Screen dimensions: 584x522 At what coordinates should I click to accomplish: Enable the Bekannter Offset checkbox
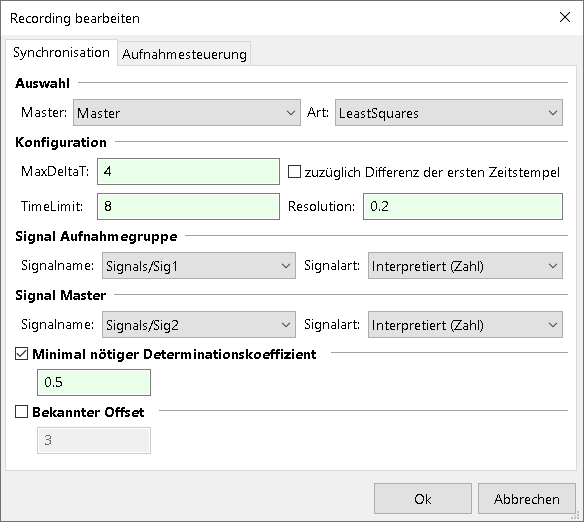click(x=22, y=412)
